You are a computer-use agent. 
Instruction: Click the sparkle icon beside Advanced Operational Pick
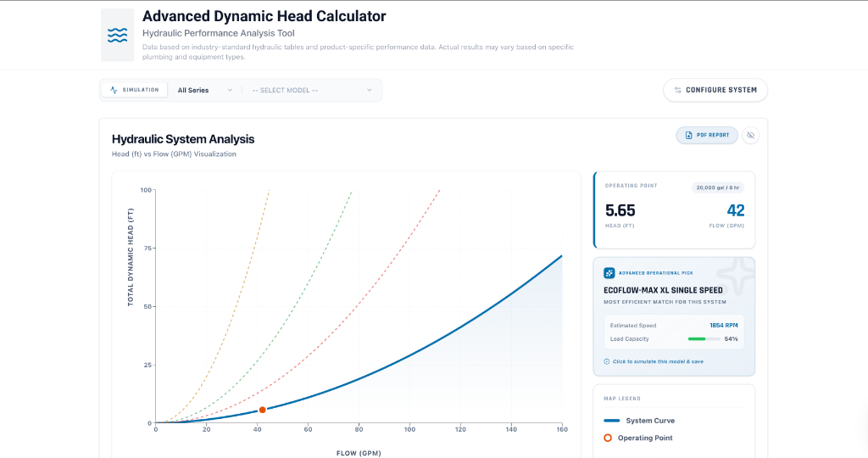click(x=609, y=273)
